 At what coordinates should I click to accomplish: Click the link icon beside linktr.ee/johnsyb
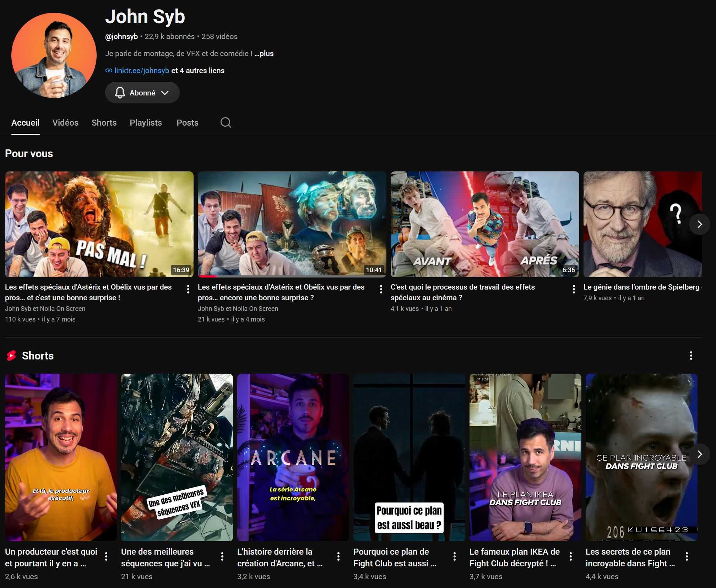[x=109, y=71]
